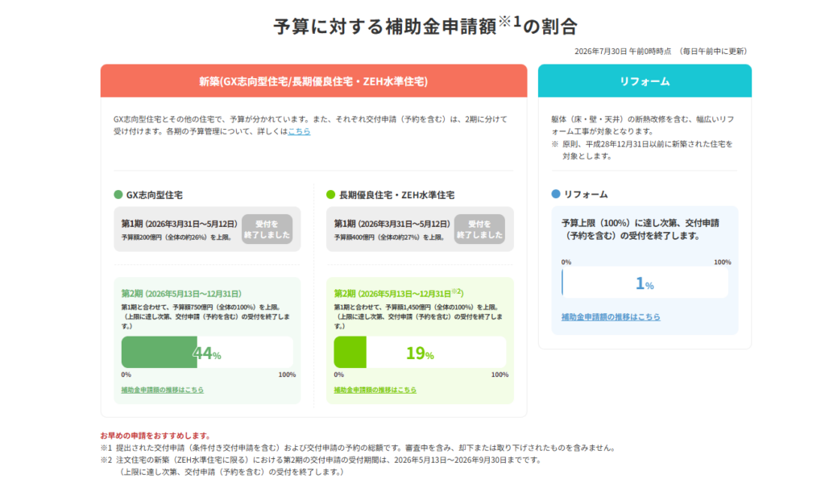Click the page title 予算に対する補助金申請額の割合
Viewport: 825px width, 504px height.
425,25
